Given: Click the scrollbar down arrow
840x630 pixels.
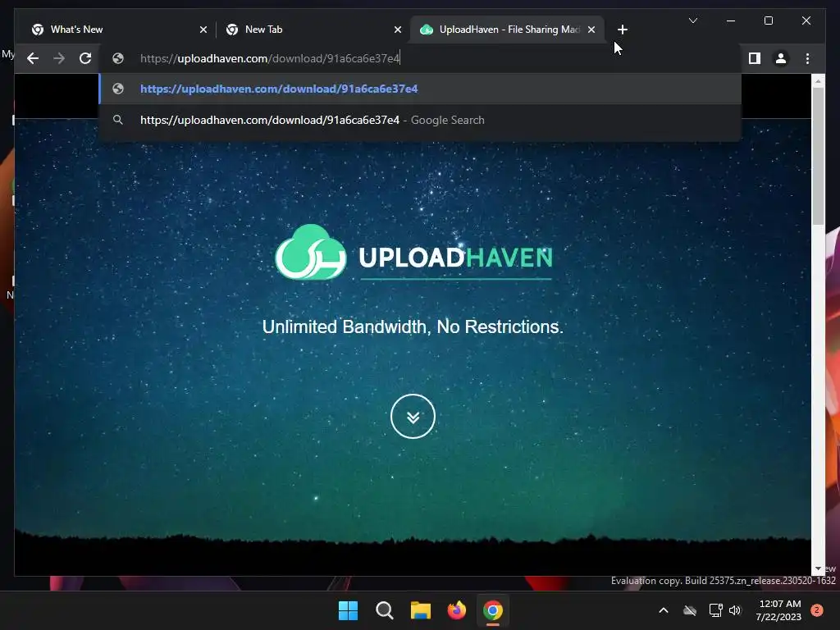Looking at the screenshot, I should (818, 569).
